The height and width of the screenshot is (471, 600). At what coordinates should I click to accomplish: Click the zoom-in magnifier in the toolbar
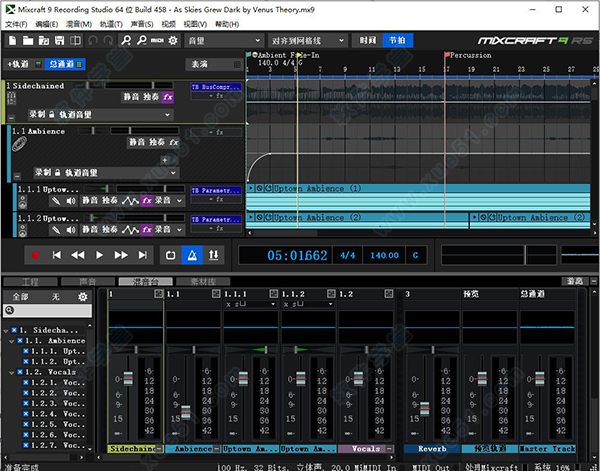click(126, 40)
